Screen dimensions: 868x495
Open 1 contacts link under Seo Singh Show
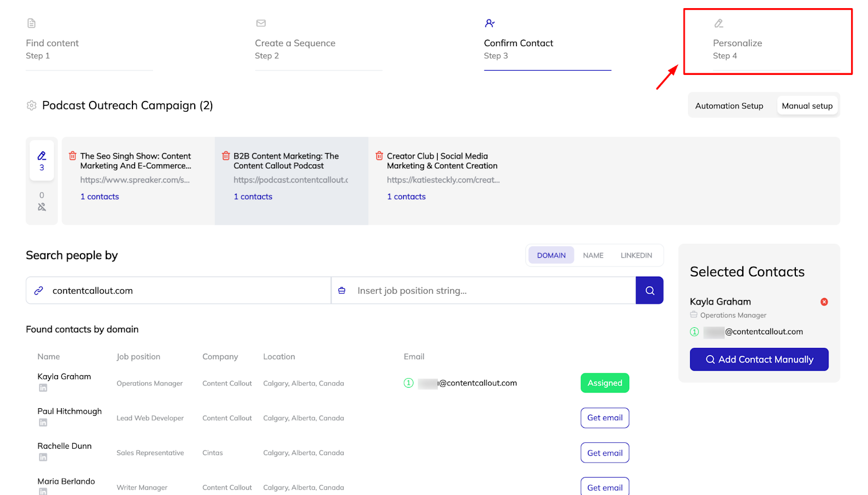100,196
